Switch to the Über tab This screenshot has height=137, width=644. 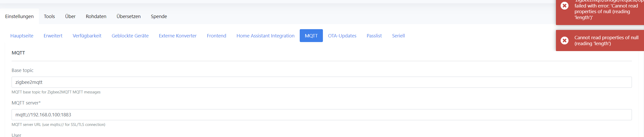[70, 17]
